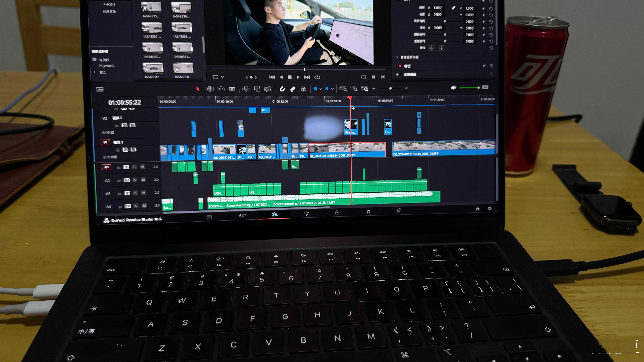Open Project Settings gear icon

pos(490,208)
